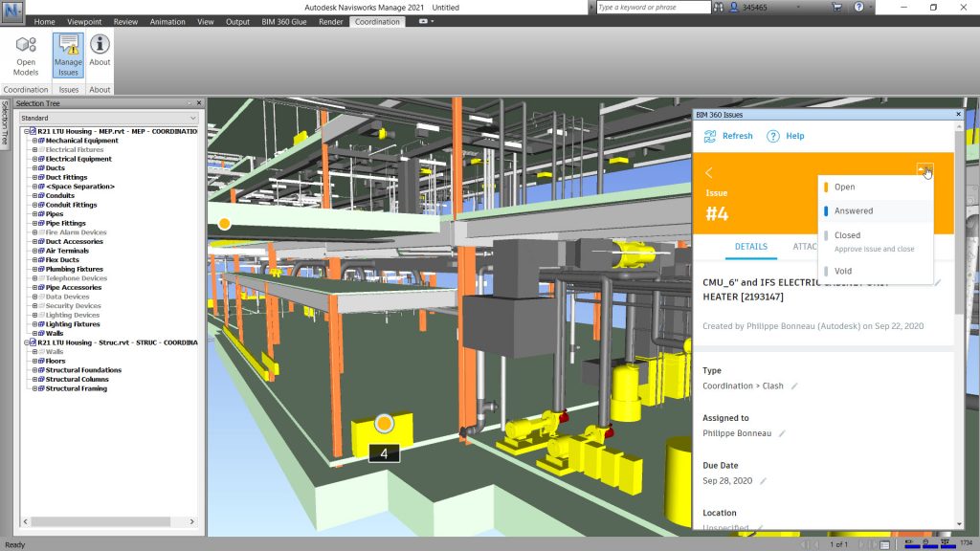Screen dimensions: 980x551
Task: Click the disk performance indicator in status bar
Action: click(x=929, y=543)
